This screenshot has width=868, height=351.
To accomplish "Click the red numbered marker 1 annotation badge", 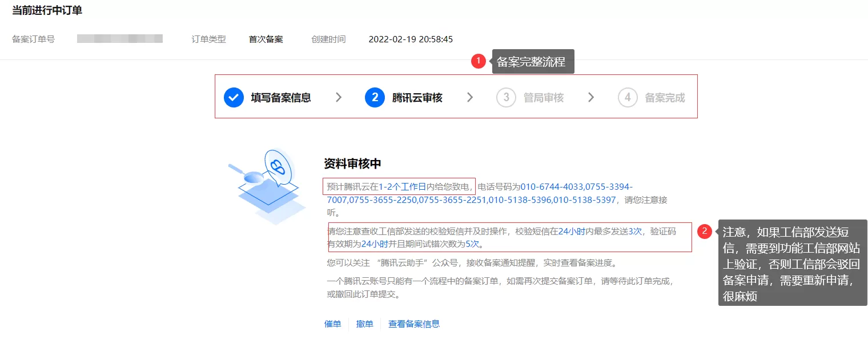I will (479, 61).
